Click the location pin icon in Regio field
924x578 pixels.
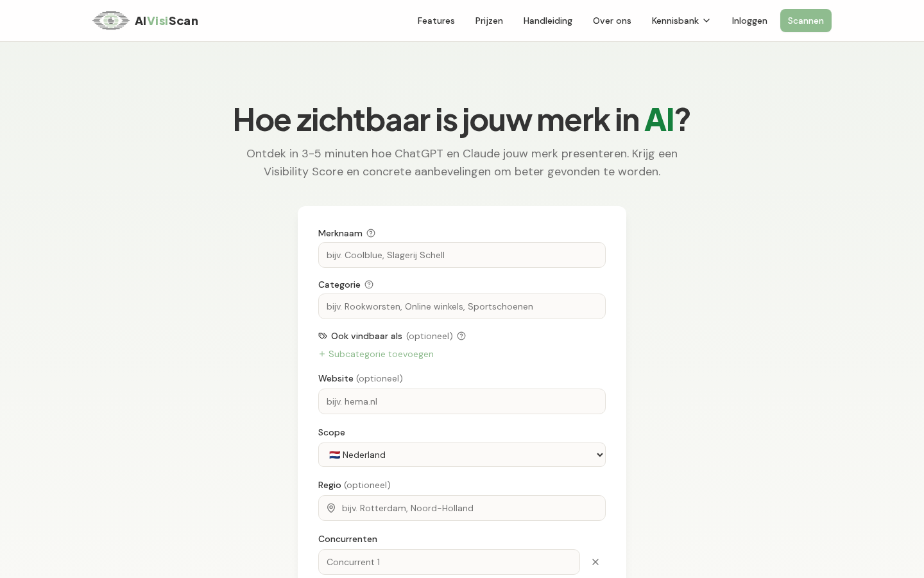[331, 508]
